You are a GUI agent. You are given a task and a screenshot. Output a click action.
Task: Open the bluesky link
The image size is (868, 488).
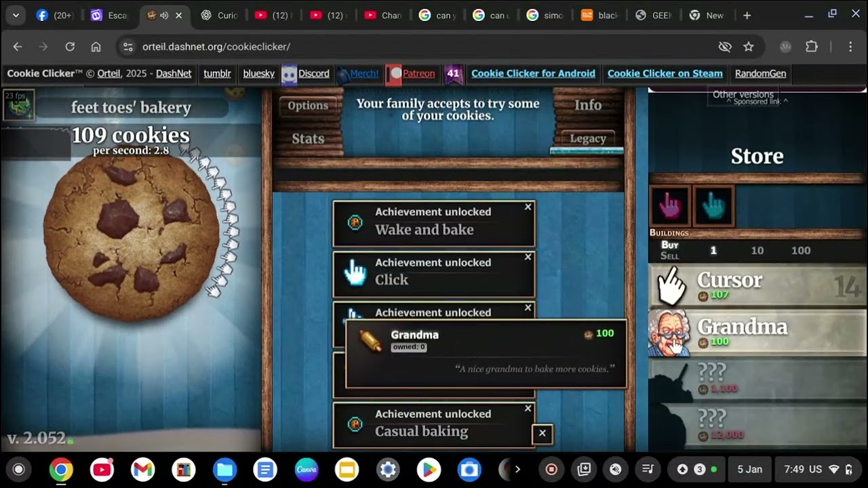pyautogui.click(x=259, y=74)
